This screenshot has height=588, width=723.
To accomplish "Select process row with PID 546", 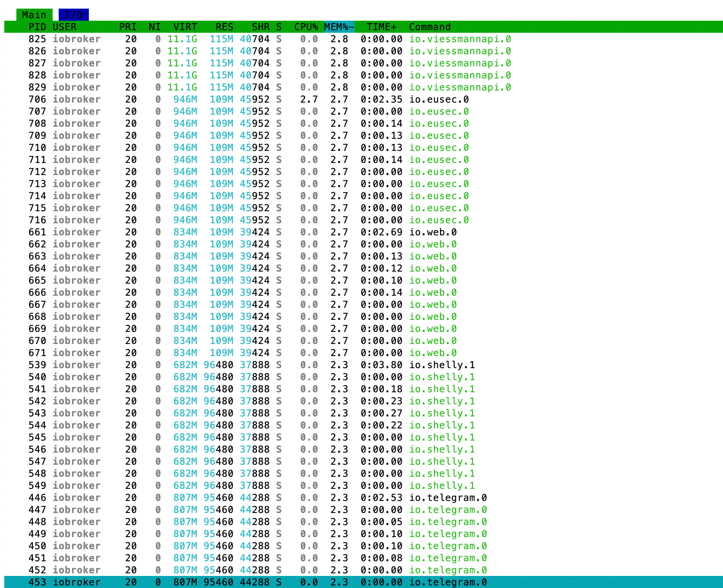I will pyautogui.click(x=363, y=449).
